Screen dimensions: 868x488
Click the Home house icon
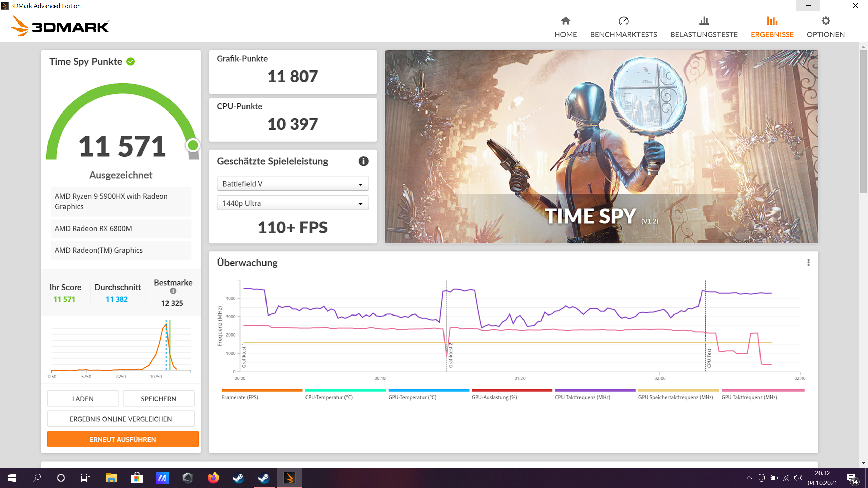coord(565,20)
